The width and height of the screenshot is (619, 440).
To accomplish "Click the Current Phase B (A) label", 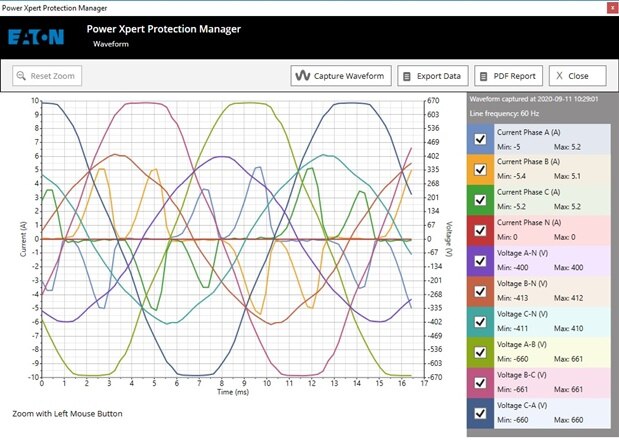I will click(x=529, y=161).
